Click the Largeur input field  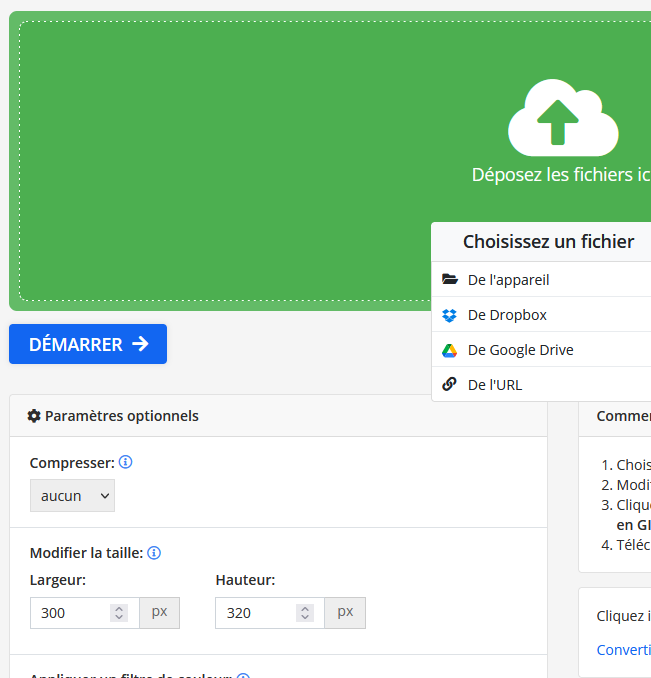coord(68,613)
